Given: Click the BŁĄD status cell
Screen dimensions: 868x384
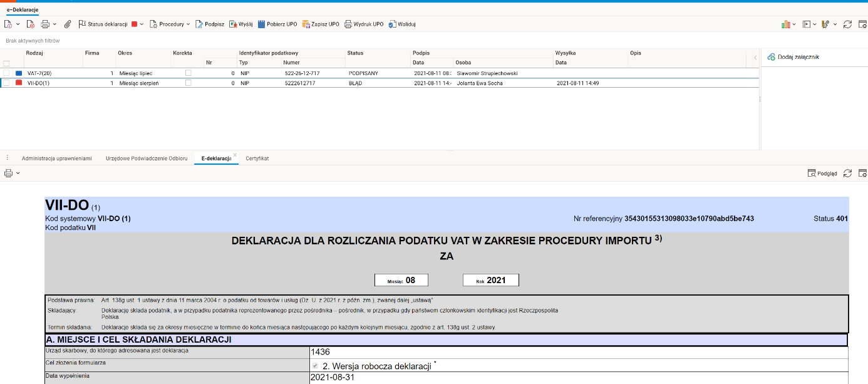Looking at the screenshot, I should [x=356, y=83].
